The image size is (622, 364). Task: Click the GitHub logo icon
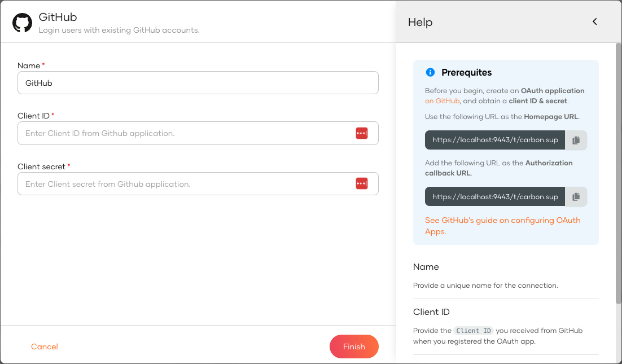(22, 23)
